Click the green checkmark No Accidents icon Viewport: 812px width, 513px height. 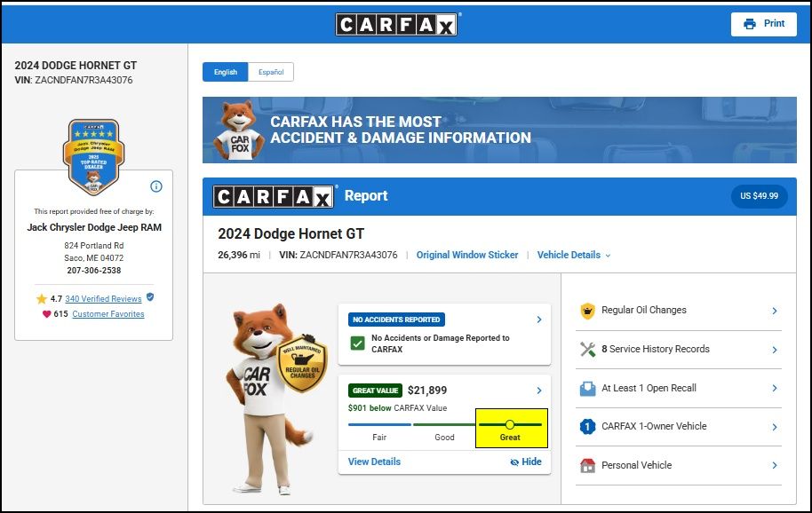(x=357, y=343)
